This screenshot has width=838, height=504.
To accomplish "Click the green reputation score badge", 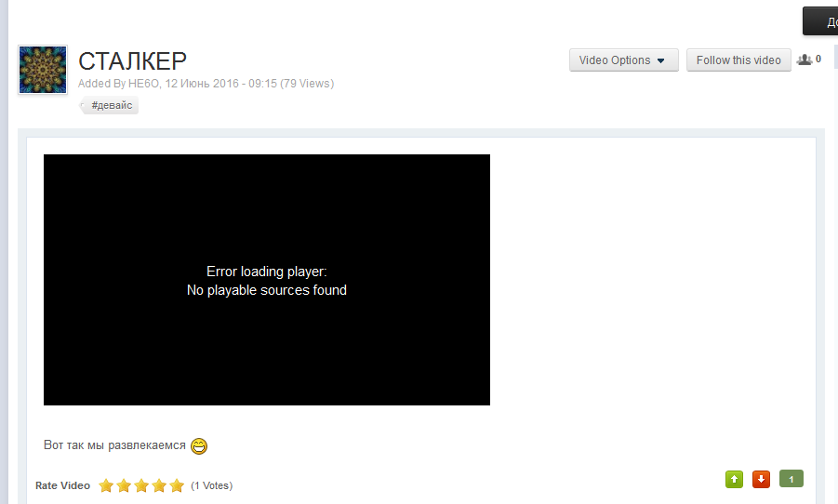I will tap(791, 479).
